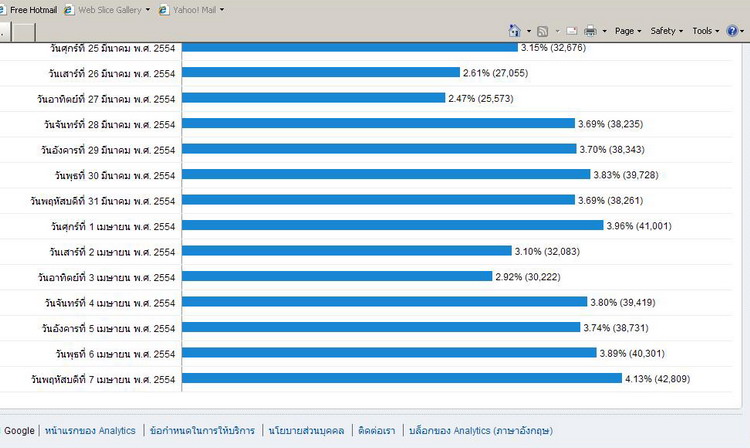750x448 pixels.
Task: Expand the Home button dropdown arrow
Action: tap(529, 31)
